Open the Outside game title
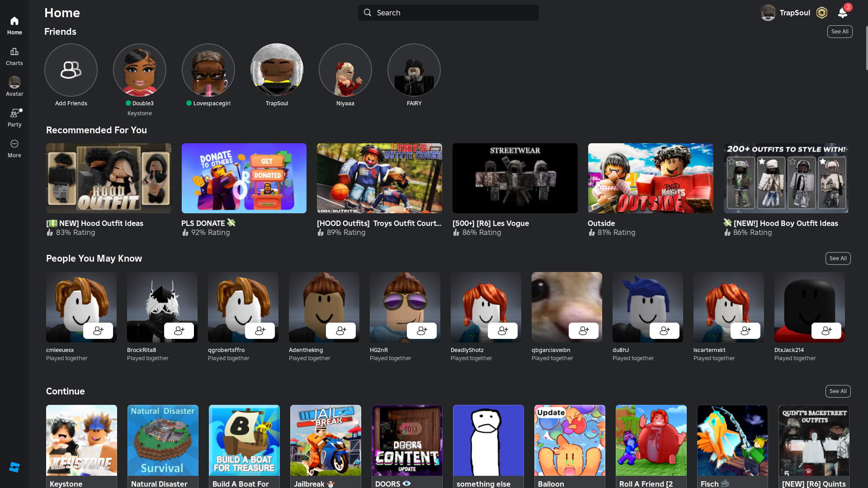 click(601, 223)
